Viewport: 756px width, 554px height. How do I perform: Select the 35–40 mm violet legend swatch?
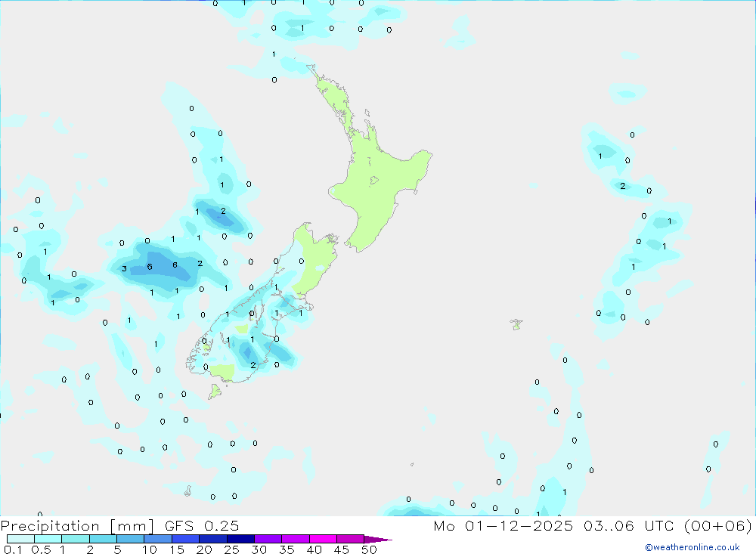296,539
